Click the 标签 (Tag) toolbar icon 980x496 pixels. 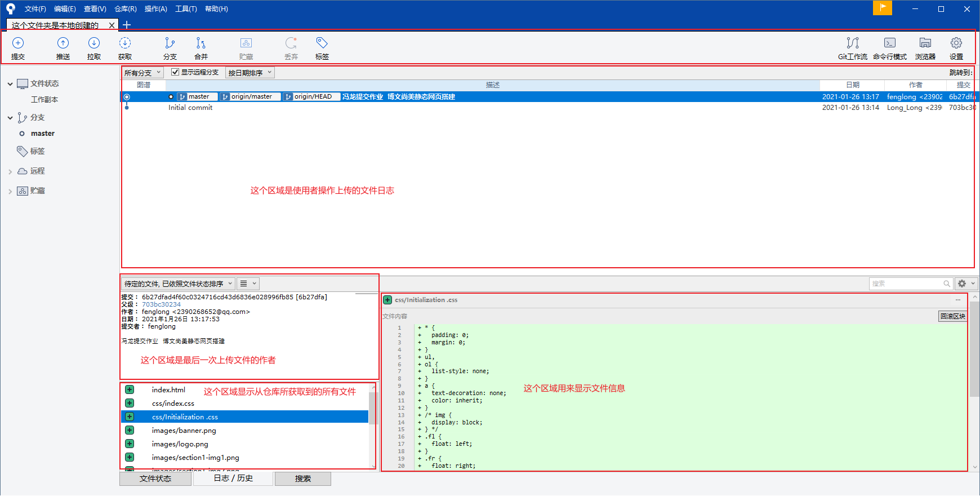coord(322,43)
